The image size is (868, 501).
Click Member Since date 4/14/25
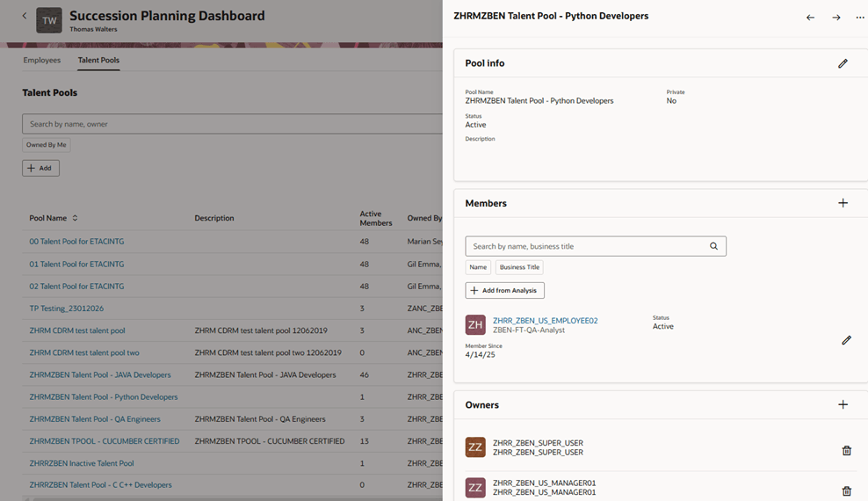(480, 355)
